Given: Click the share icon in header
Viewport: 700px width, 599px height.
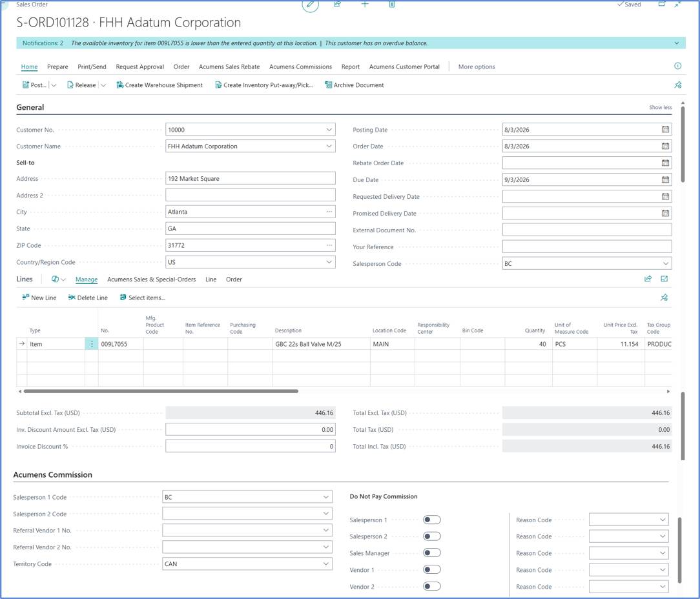Looking at the screenshot, I should [x=338, y=4].
